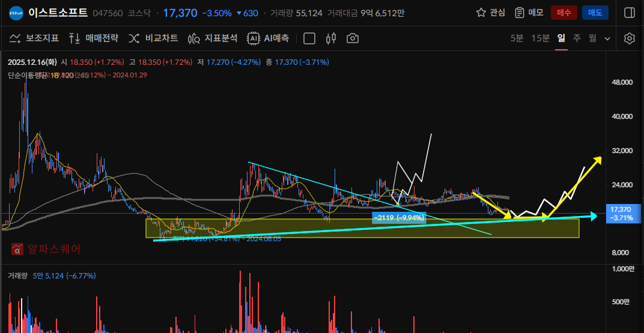Open the 지표분석 indicator analysis tool

point(213,38)
